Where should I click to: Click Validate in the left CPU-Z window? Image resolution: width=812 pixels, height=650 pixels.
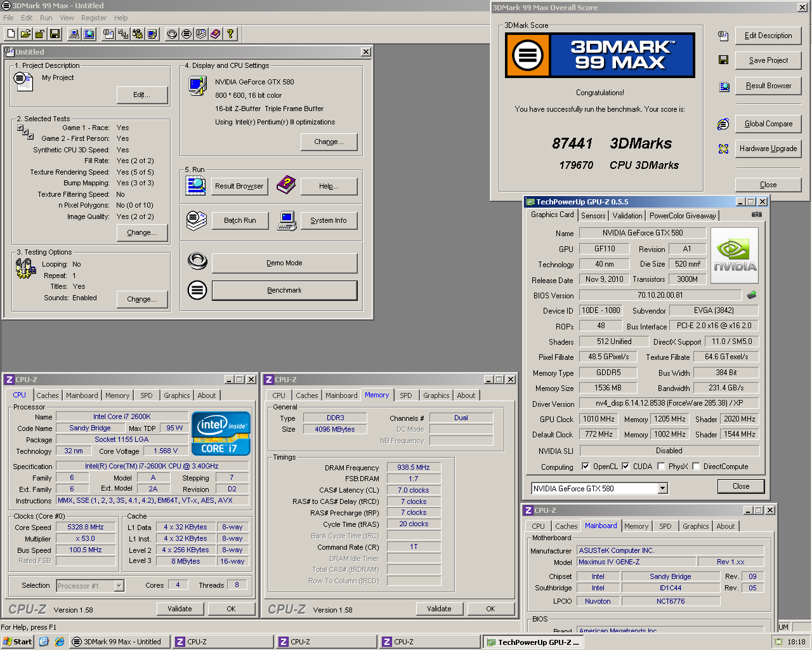[x=180, y=609]
